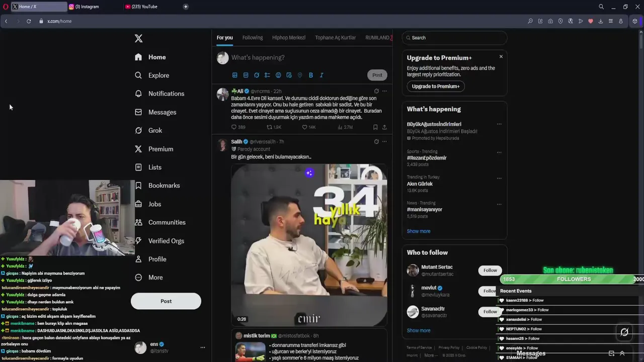
Task: Open options for #RezanEpözdemir trend
Action: (x=499, y=152)
